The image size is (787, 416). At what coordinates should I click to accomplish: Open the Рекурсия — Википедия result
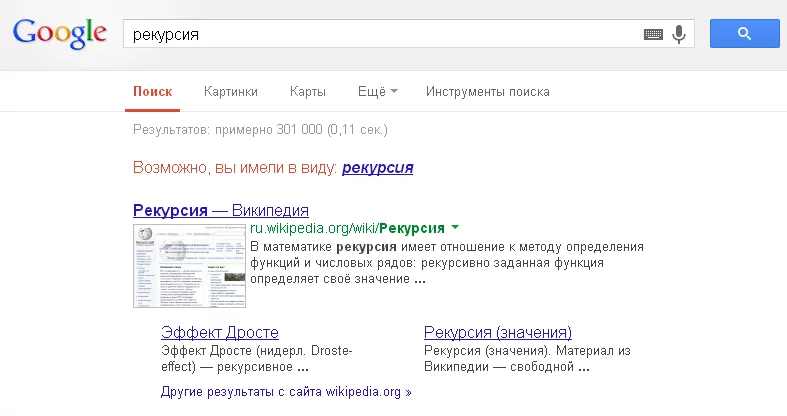click(x=221, y=210)
